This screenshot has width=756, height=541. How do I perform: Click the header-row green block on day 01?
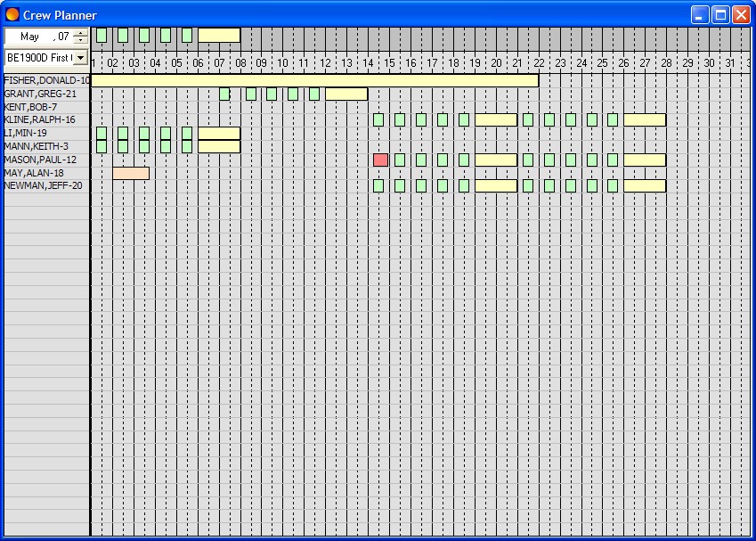pos(102,36)
